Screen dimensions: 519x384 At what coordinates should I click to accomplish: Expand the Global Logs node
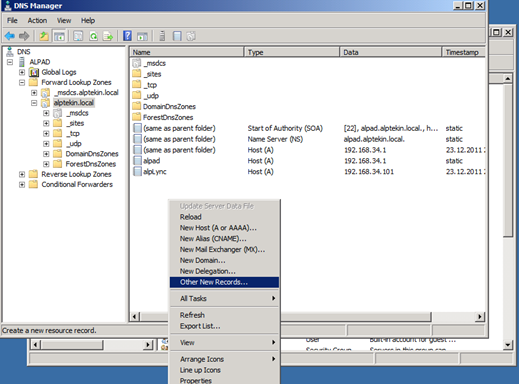pos(22,72)
